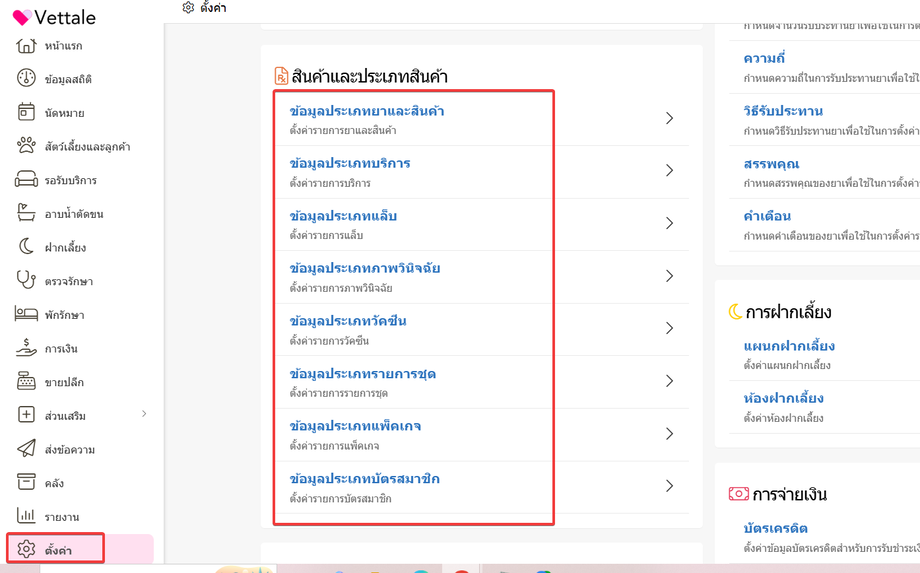
Task: Open the หน้าแรก home icon
Action: click(26, 45)
